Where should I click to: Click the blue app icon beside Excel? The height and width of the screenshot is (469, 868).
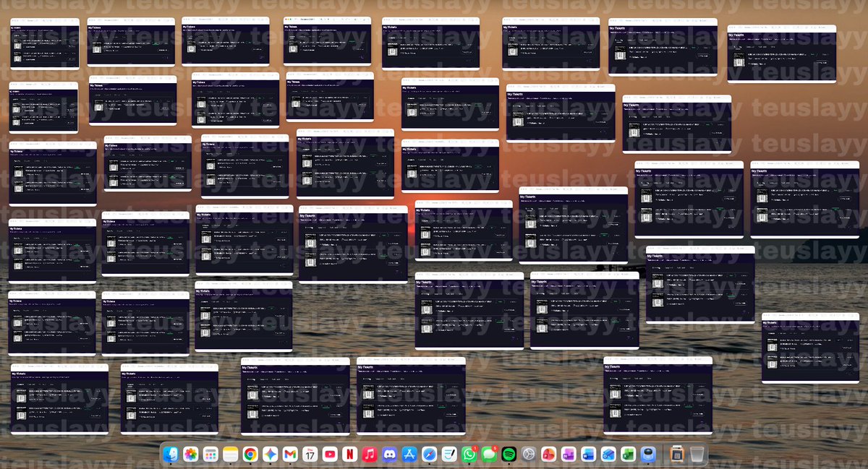(x=648, y=454)
